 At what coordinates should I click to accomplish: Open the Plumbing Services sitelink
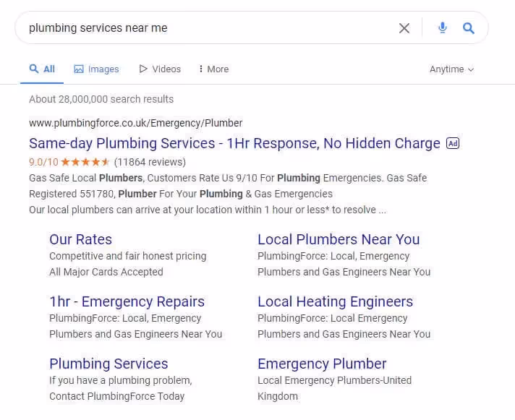coord(108,364)
